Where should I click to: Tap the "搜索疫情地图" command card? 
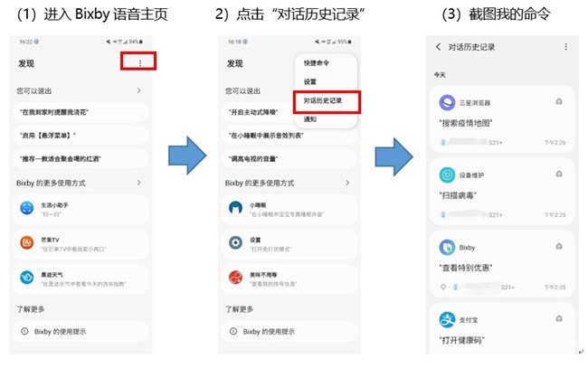pyautogui.click(x=502, y=119)
